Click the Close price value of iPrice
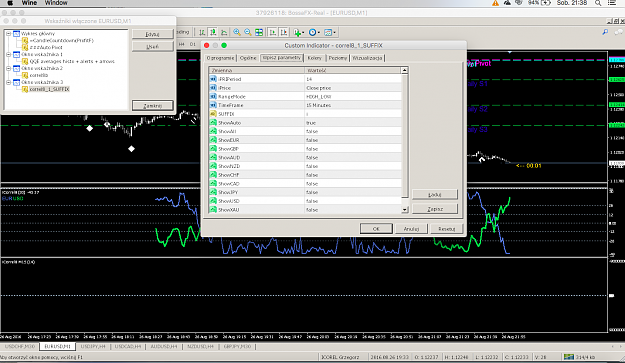 (x=353, y=88)
